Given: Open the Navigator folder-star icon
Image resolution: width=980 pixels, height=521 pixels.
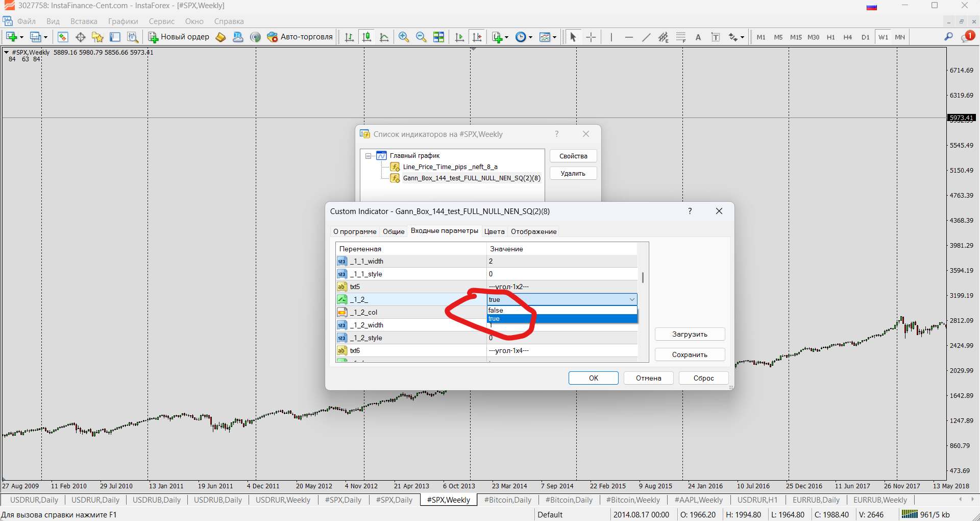Looking at the screenshot, I should tap(97, 37).
